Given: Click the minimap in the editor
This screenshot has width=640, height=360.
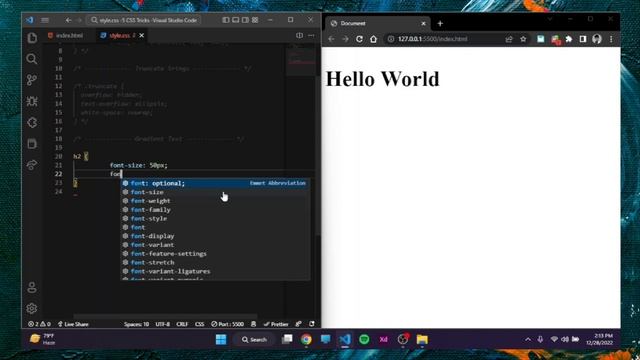Looking at the screenshot, I should click(301, 59).
